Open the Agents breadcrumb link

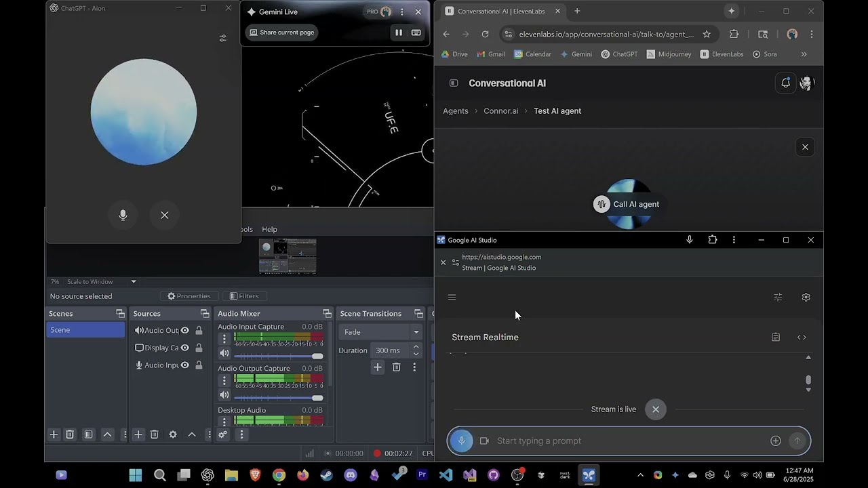tap(456, 111)
